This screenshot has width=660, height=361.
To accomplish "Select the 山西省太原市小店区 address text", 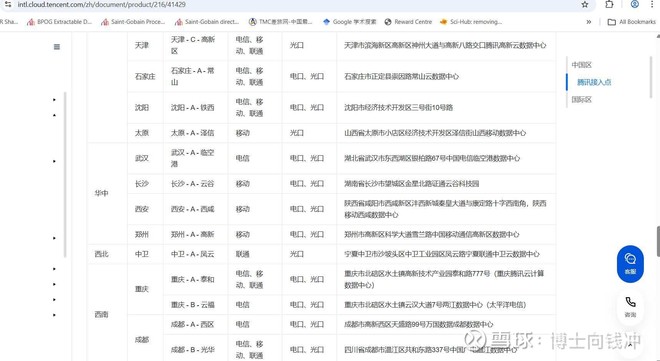I will 435,133.
